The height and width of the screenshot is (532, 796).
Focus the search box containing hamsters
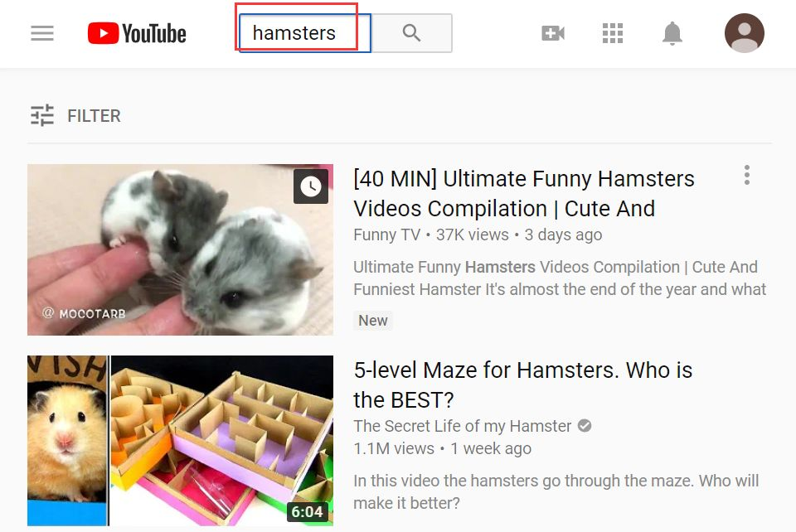306,33
